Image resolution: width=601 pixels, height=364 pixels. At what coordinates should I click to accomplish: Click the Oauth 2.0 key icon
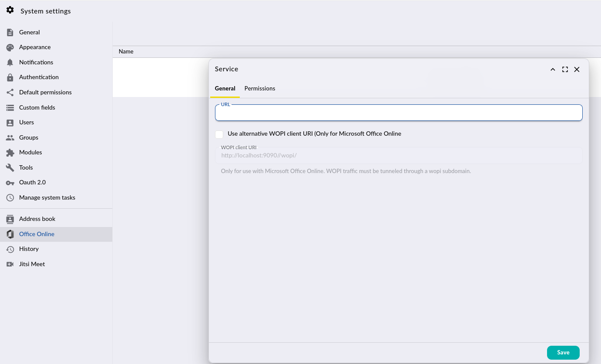point(10,183)
